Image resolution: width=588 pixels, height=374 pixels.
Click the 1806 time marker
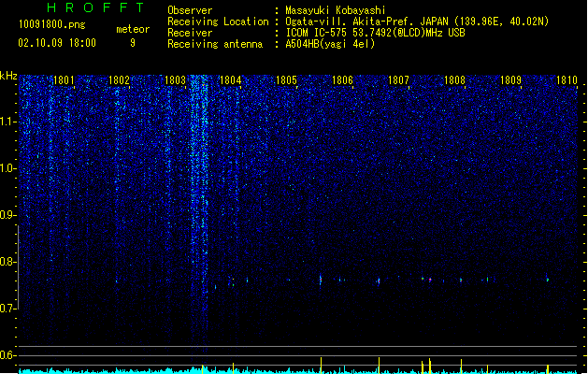pyautogui.click(x=342, y=80)
